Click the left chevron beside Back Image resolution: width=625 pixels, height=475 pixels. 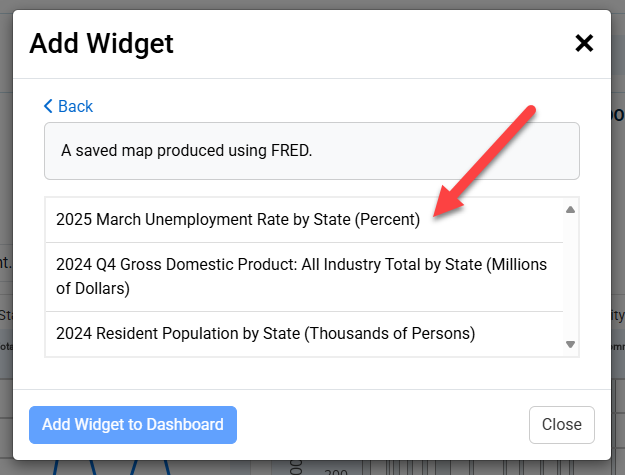(x=48, y=106)
